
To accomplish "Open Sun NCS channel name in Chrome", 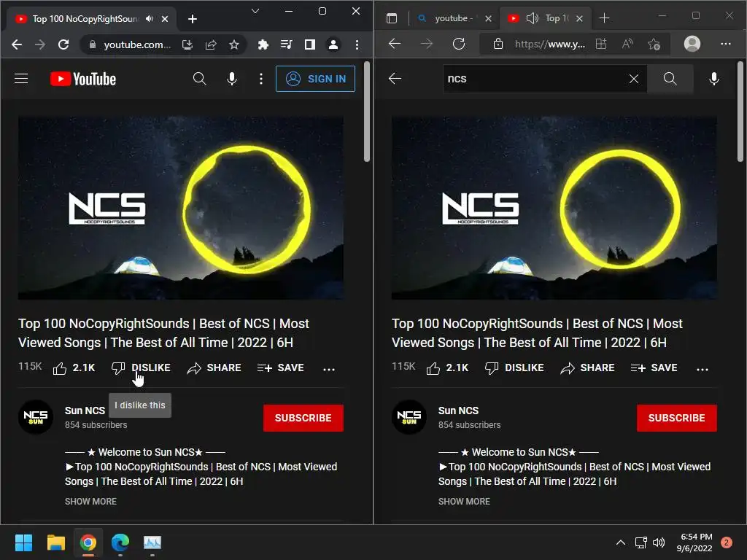I will point(85,411).
